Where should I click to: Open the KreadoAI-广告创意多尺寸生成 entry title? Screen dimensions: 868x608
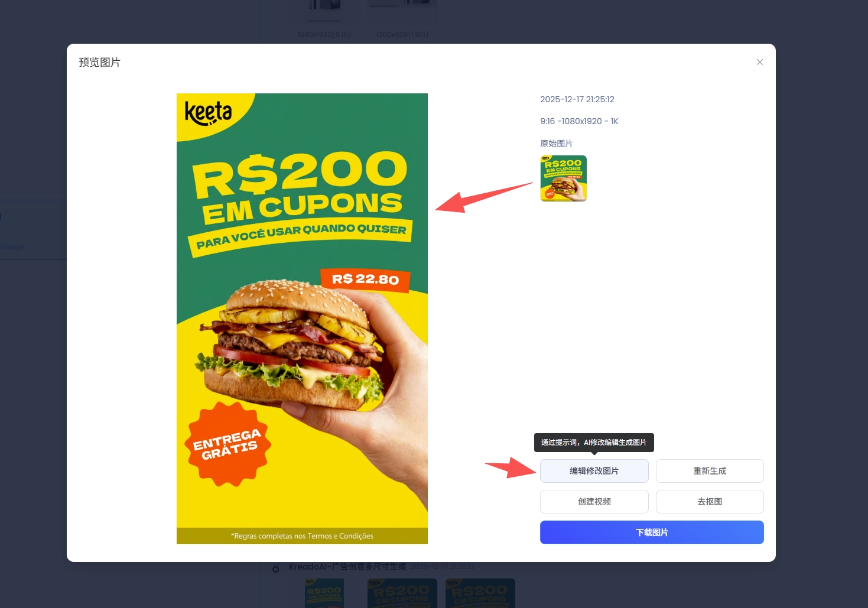pyautogui.click(x=347, y=567)
